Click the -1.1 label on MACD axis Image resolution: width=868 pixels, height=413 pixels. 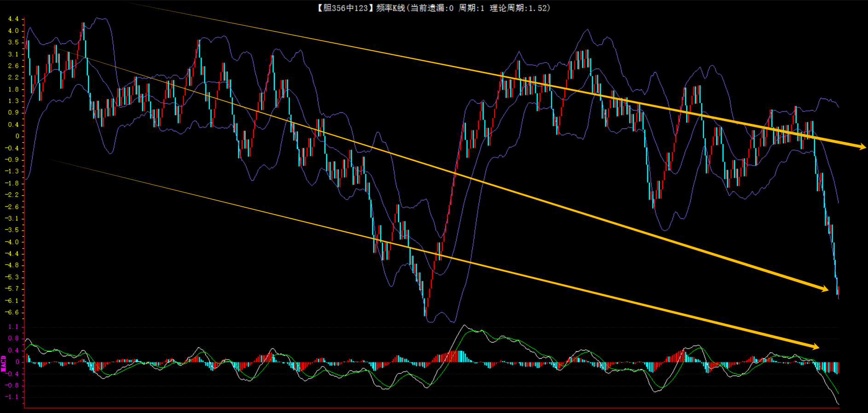tap(12, 397)
